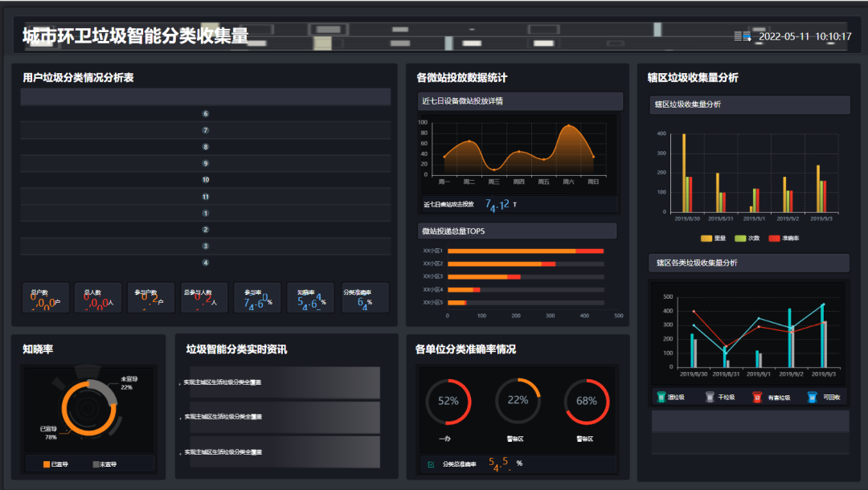The image size is (868, 490).
Task: Click the 52% accuracy ring for 一办
Action: [448, 402]
